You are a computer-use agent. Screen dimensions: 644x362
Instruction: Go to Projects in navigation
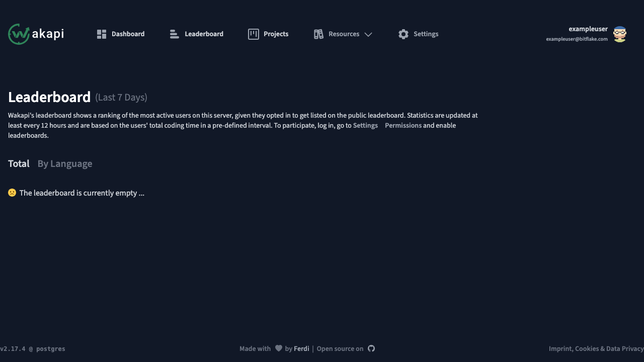(x=268, y=34)
